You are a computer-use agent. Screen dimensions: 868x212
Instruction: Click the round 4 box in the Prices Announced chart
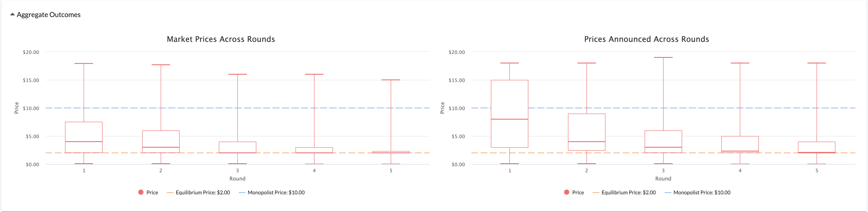(x=740, y=144)
